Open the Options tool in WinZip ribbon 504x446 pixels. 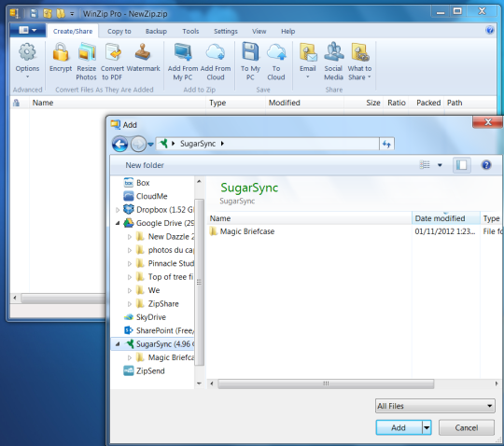click(x=27, y=61)
